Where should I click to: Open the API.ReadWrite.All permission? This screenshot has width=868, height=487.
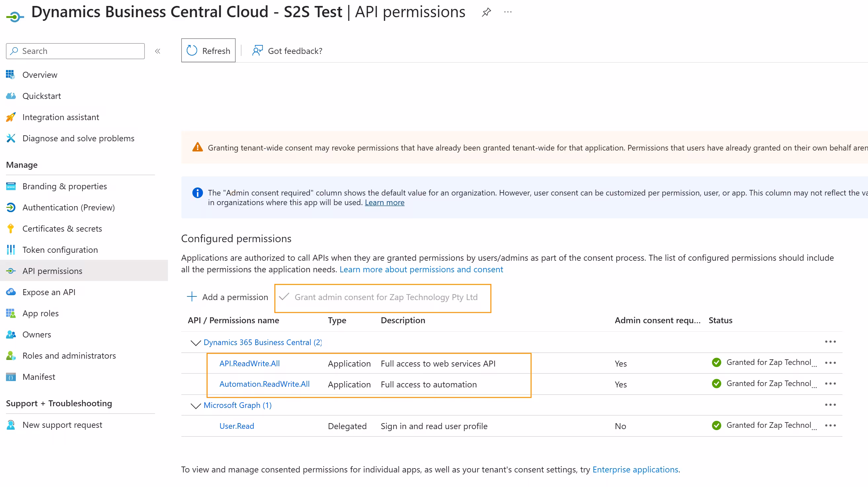click(250, 364)
